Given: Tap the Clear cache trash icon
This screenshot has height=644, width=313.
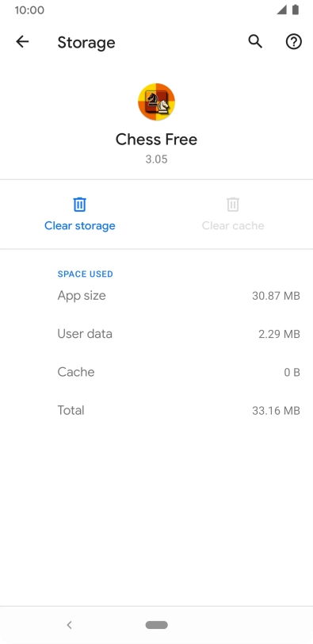Looking at the screenshot, I should (233, 204).
